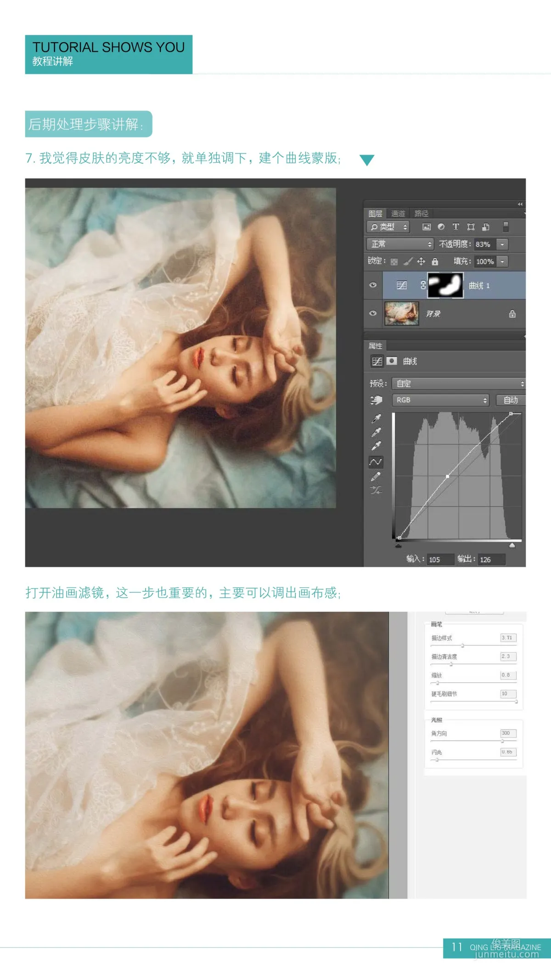Select the 曲线 1 layer mask thumbnail

[x=445, y=285]
